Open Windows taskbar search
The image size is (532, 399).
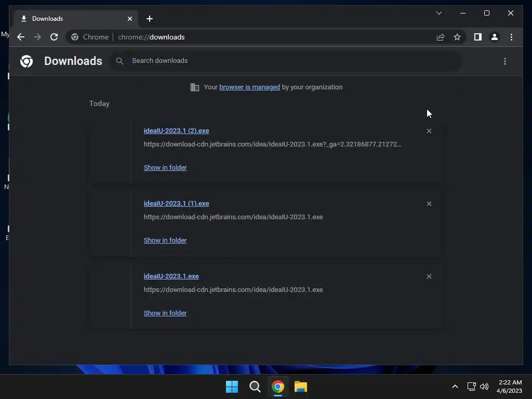[255, 387]
